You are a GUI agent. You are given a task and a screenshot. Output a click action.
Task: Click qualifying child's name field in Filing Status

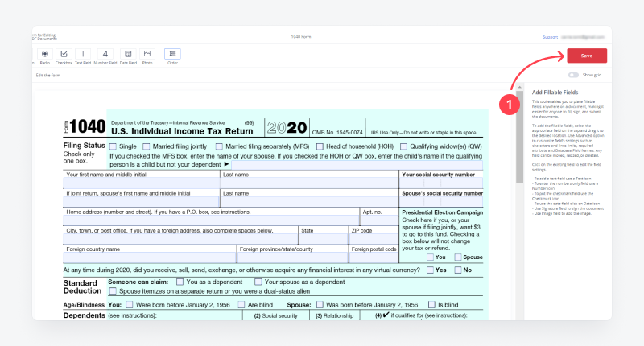[x=357, y=165]
